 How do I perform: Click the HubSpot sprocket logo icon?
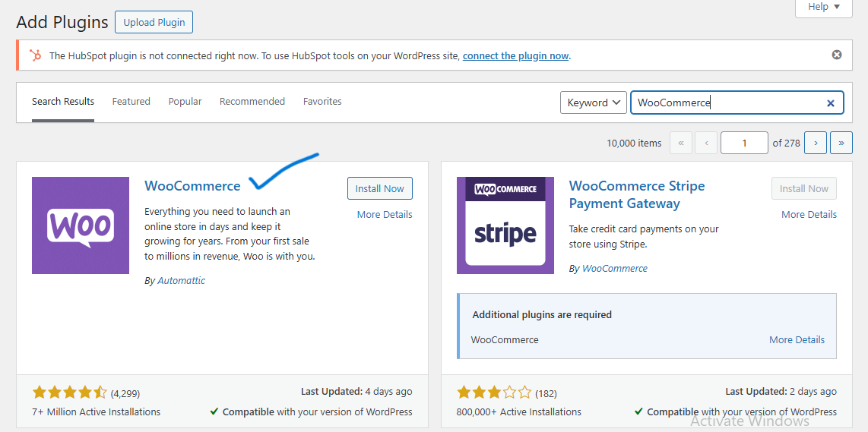pos(36,55)
